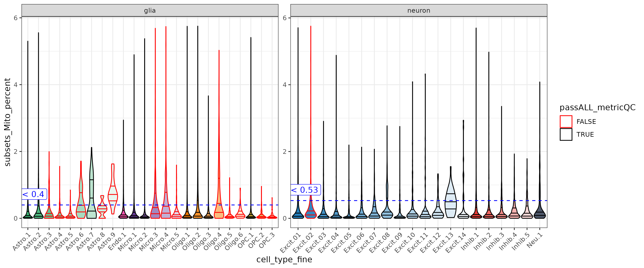Image resolution: width=644 pixels, height=268 pixels.
Task: Click the cell_type_fine axis title
Action: coord(284,259)
